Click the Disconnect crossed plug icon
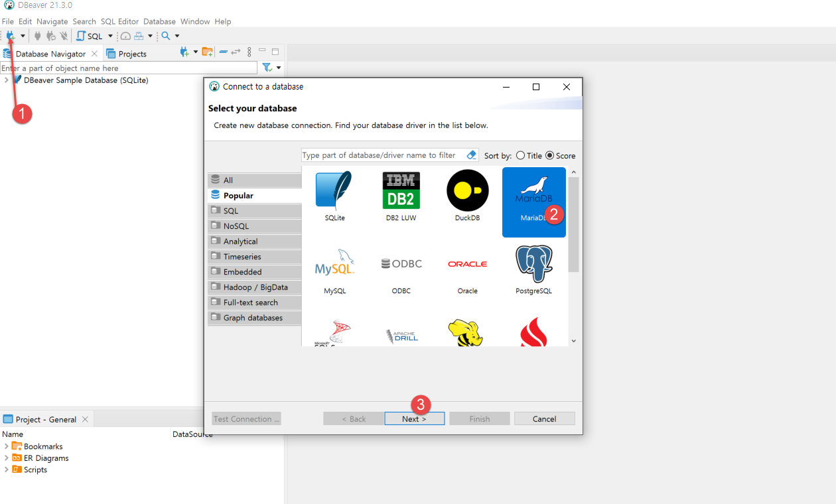The width and height of the screenshot is (836, 504). point(64,36)
